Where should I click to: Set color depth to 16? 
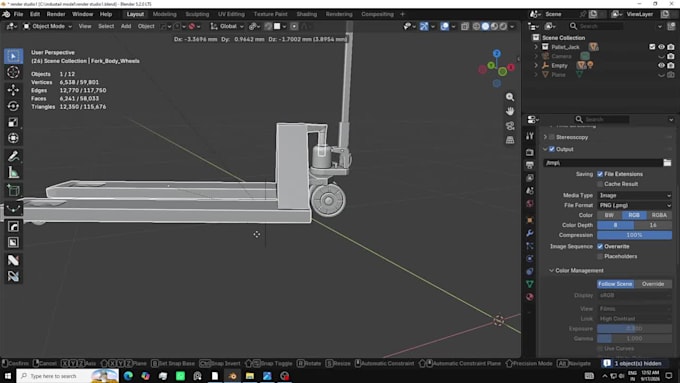click(653, 225)
